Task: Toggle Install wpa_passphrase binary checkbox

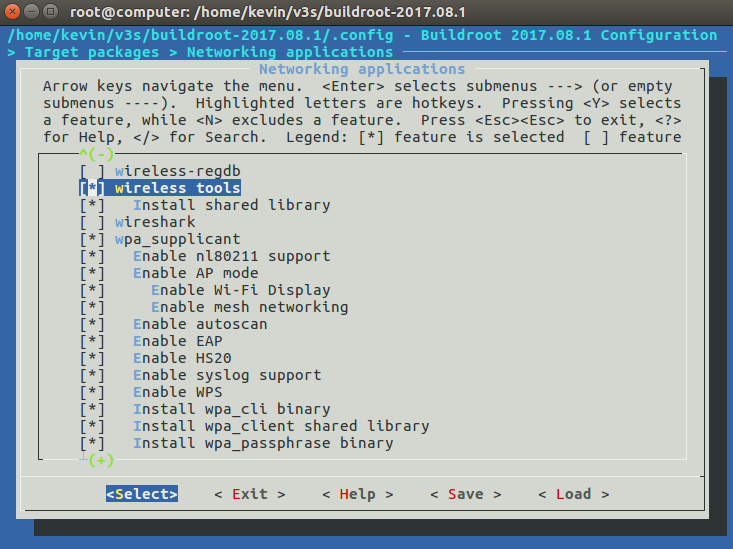Action: [x=92, y=443]
